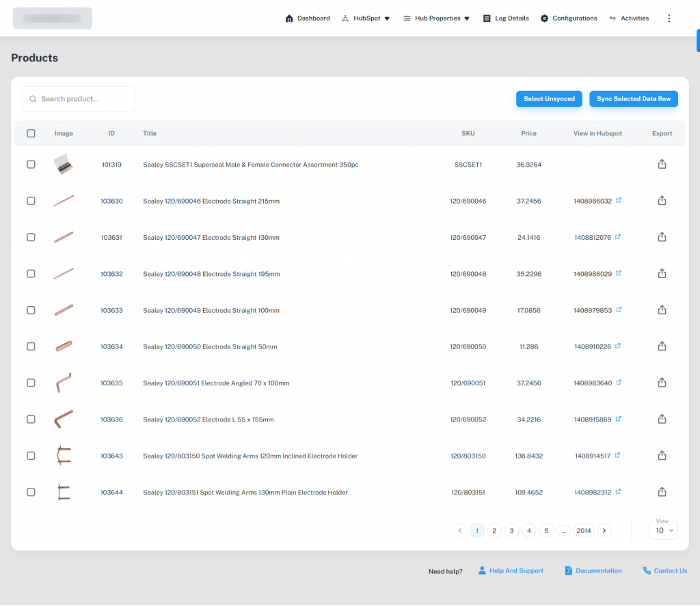Click the pagination ellipsis button
The height and width of the screenshot is (606, 700).
tap(563, 531)
